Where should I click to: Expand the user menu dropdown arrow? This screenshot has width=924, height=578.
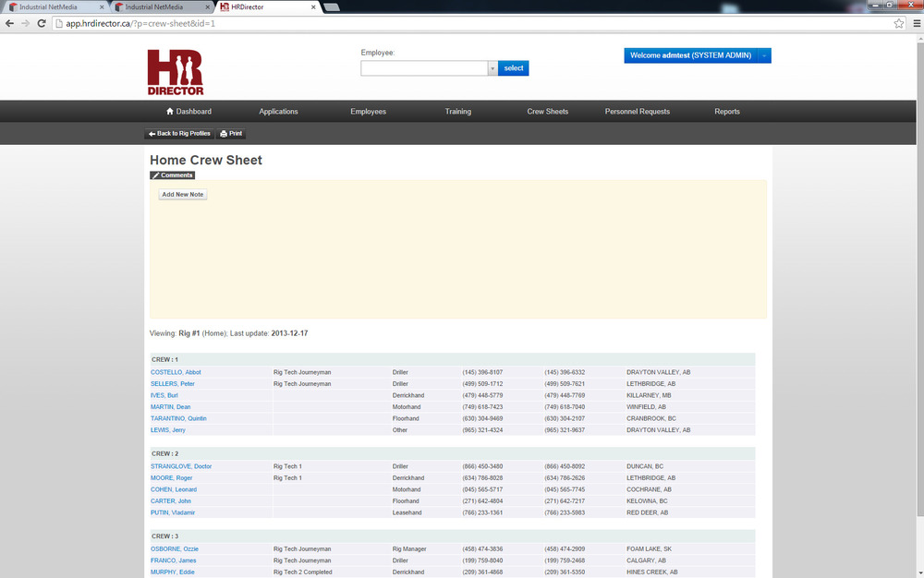tap(764, 55)
